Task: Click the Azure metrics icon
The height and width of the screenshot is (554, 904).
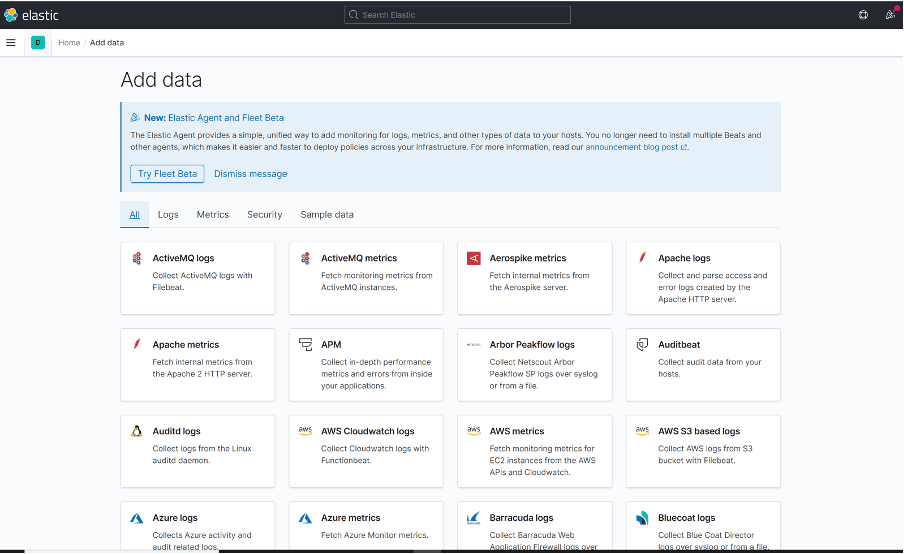Action: pos(306,518)
